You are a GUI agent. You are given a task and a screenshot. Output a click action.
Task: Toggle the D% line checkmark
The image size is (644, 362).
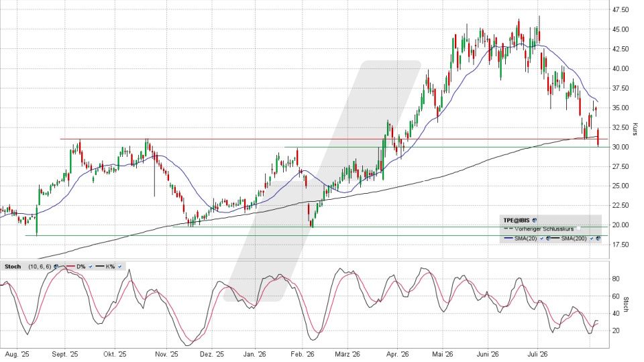(91, 267)
